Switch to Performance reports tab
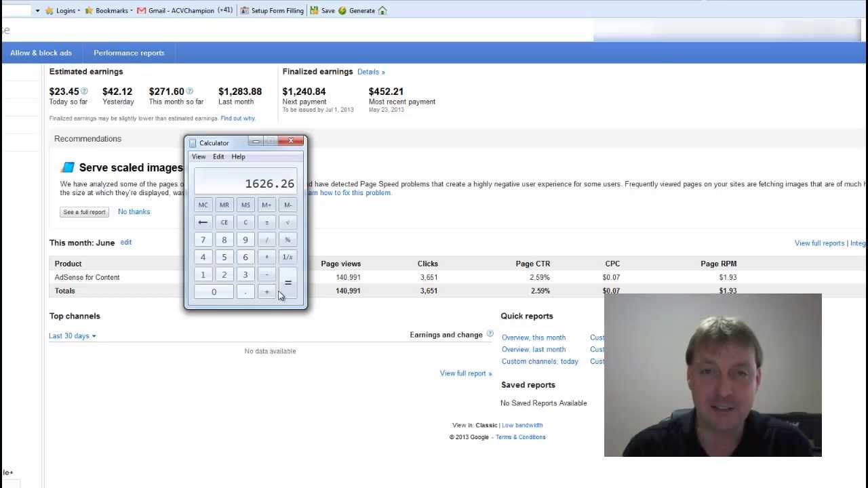Image resolution: width=868 pixels, height=488 pixels. pyautogui.click(x=129, y=53)
